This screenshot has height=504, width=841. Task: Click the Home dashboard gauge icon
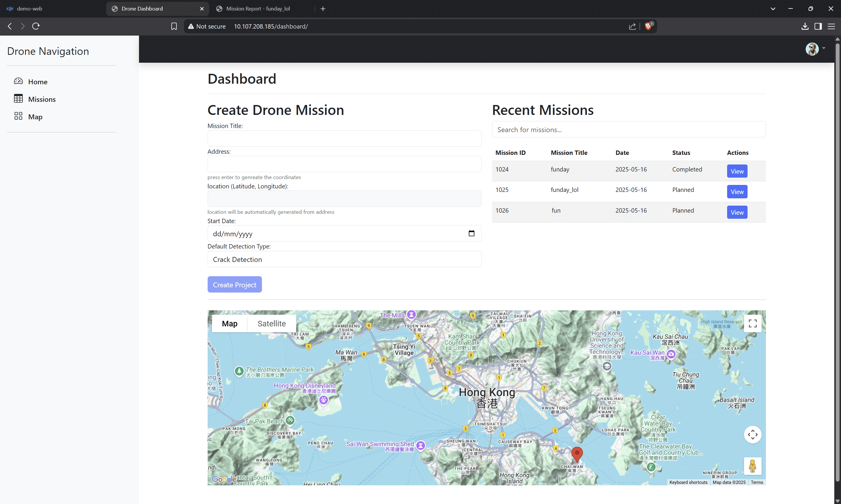click(x=18, y=81)
